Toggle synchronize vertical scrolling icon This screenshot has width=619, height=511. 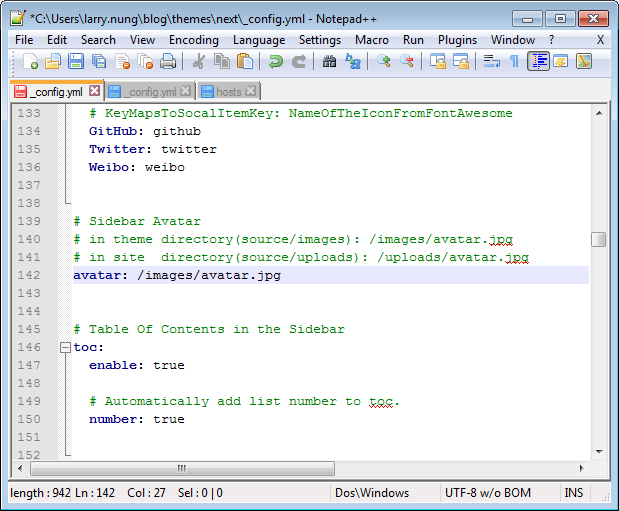point(437,62)
